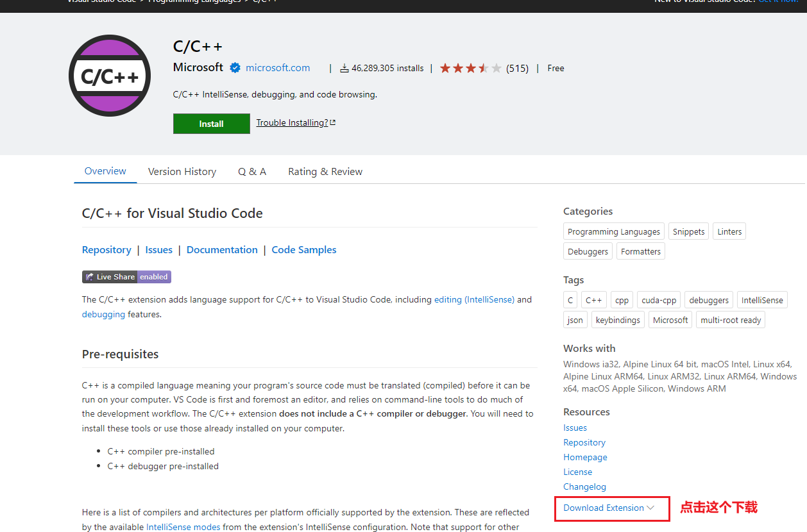Click the multi-root ready tag
This screenshot has width=807, height=532.
tap(731, 320)
